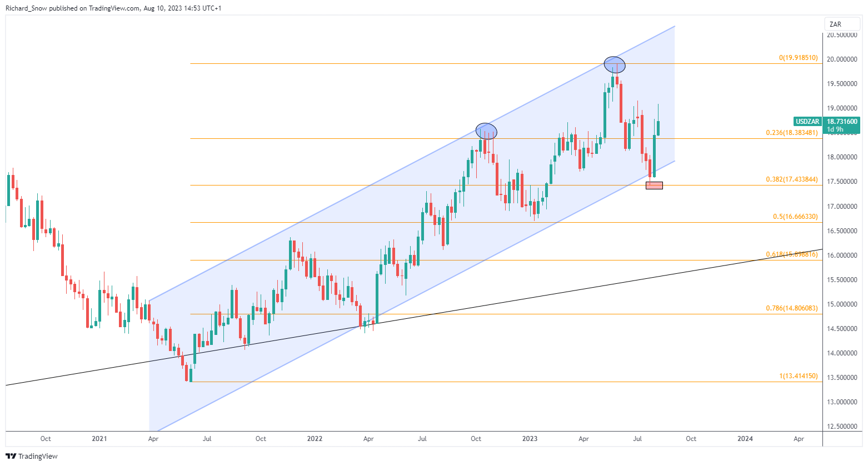Click the 2022 year label on time axis

[315, 439]
